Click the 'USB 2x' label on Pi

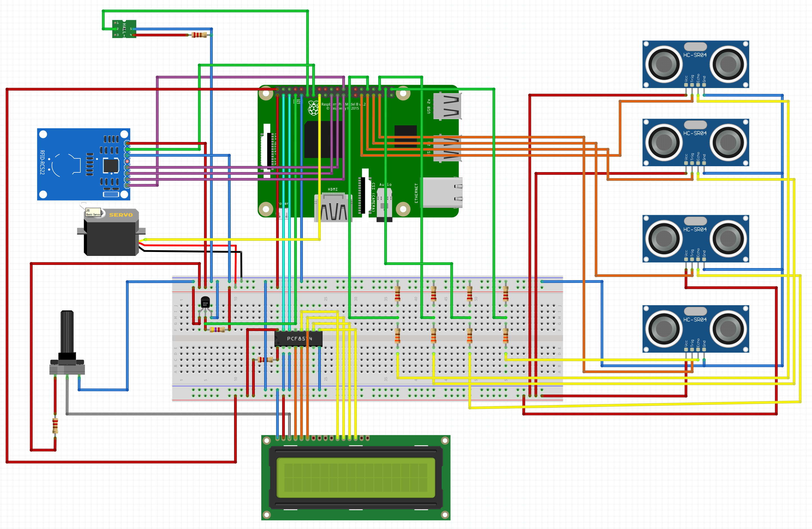[429, 106]
